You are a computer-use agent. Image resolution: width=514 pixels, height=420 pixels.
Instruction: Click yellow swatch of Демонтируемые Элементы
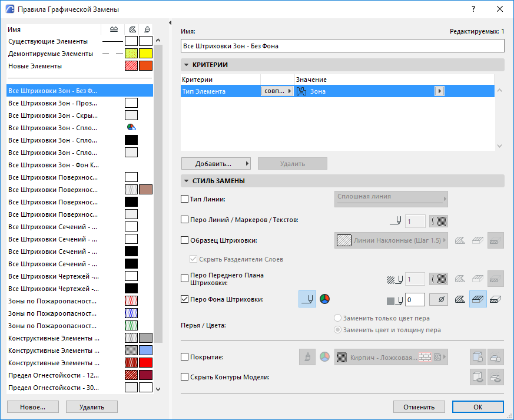[x=145, y=54]
